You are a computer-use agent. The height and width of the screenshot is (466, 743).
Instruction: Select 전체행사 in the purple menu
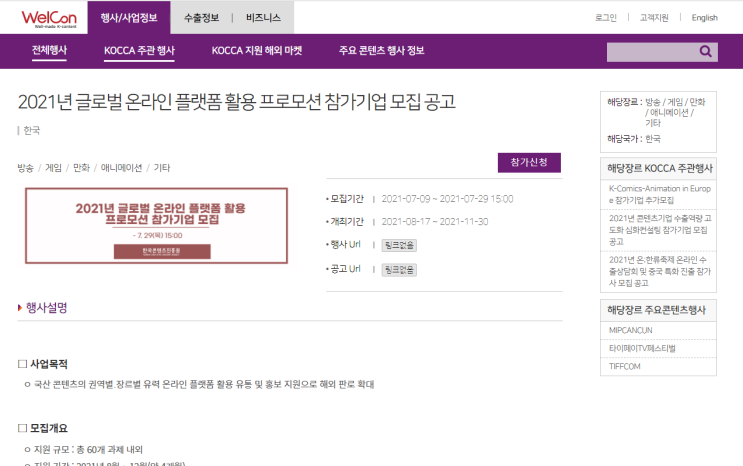point(49,50)
